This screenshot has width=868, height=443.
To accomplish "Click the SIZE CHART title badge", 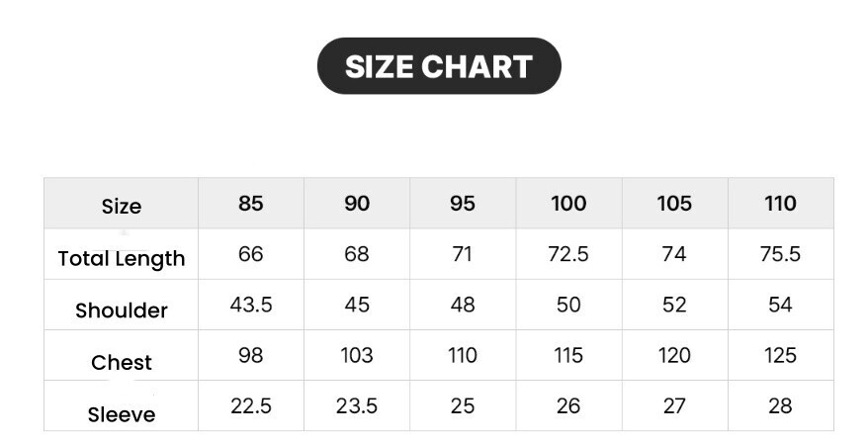I will pos(438,66).
